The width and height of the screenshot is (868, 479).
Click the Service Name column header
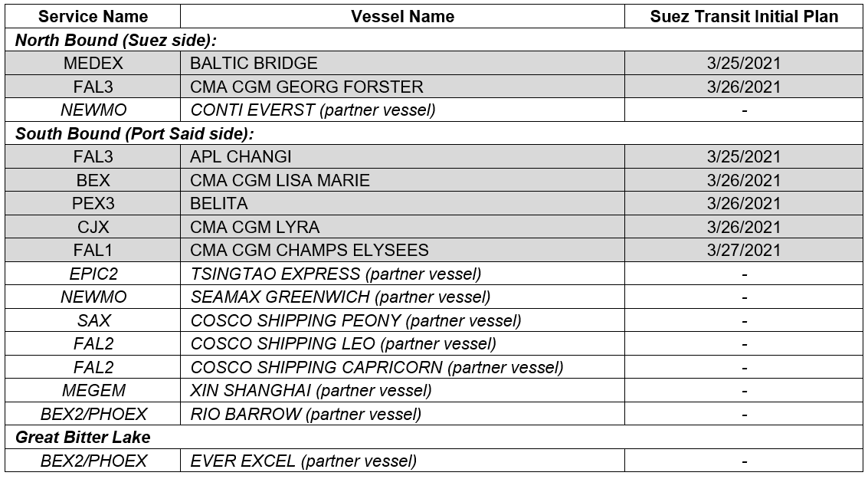click(93, 17)
